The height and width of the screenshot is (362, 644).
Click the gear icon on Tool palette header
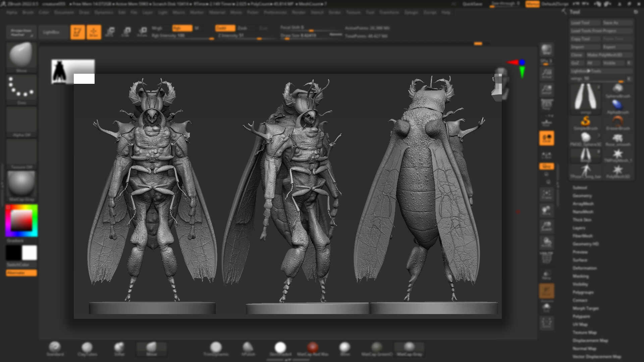(636, 12)
